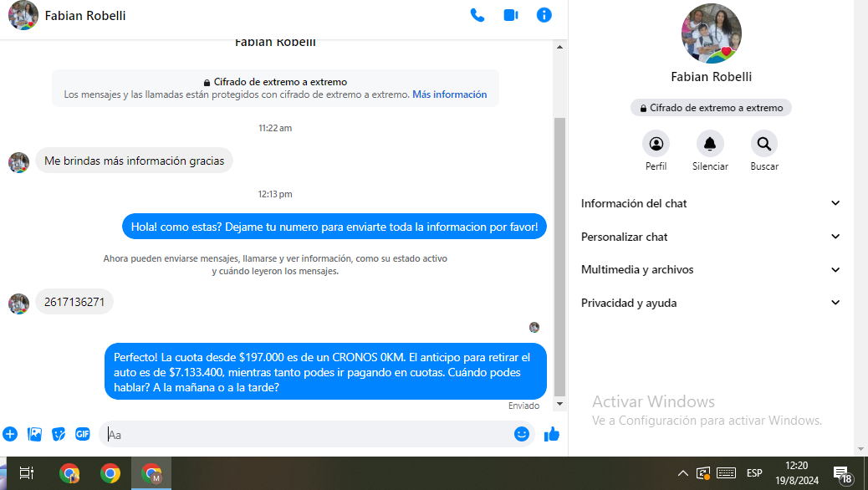Open the GIF picker
Screen dimensions: 868x490
click(x=83, y=434)
